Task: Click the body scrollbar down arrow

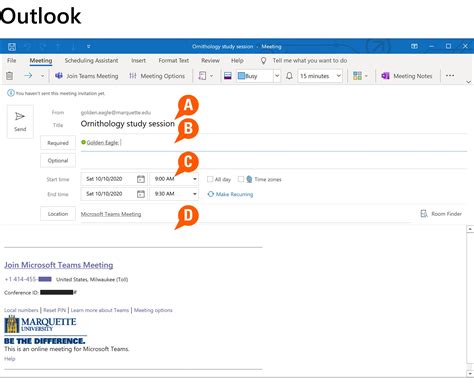Action: 470,374
